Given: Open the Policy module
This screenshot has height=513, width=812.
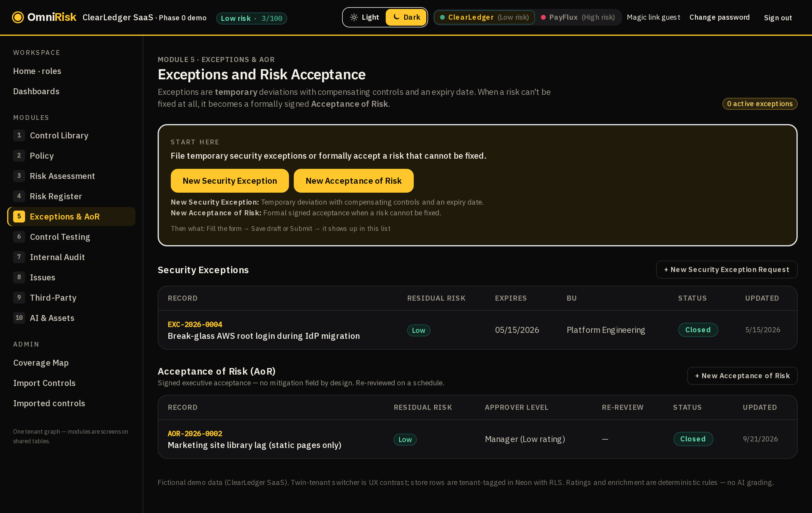Looking at the screenshot, I should (x=71, y=156).
